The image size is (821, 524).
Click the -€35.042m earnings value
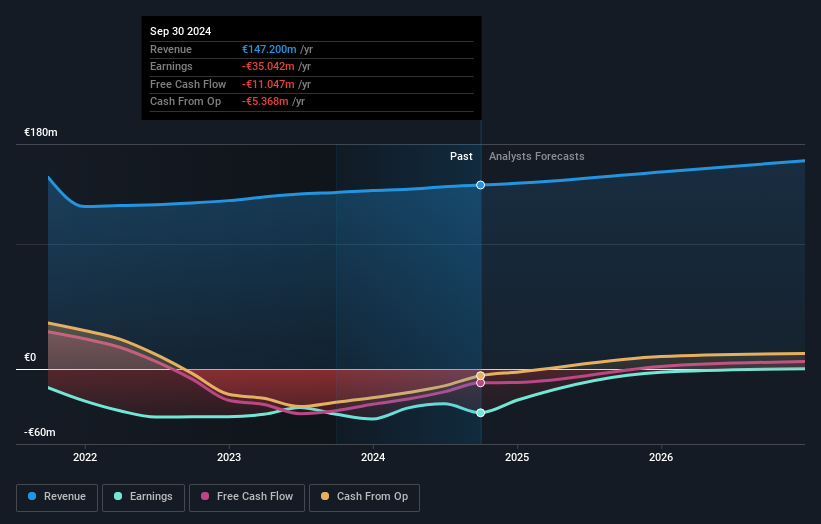point(268,66)
